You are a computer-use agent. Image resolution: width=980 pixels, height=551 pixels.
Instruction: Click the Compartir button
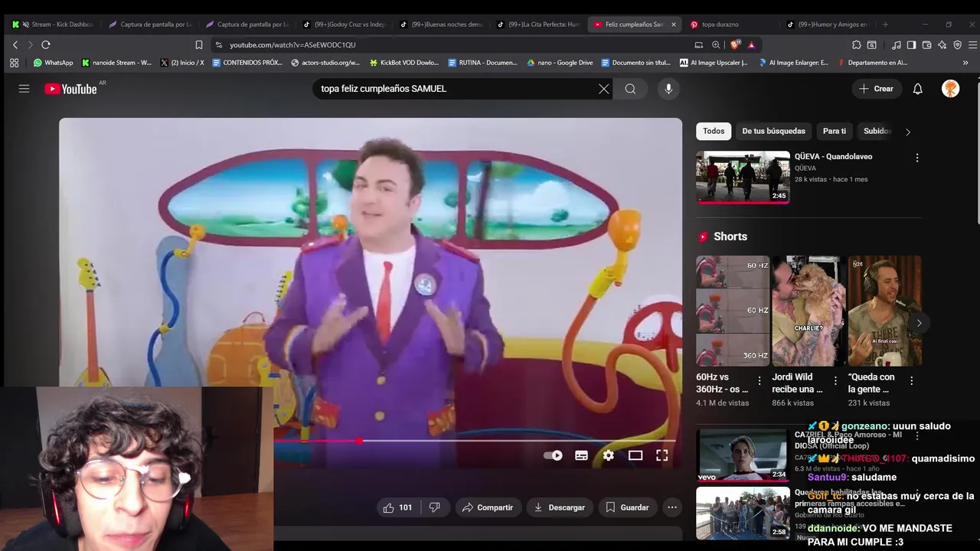tap(488, 507)
